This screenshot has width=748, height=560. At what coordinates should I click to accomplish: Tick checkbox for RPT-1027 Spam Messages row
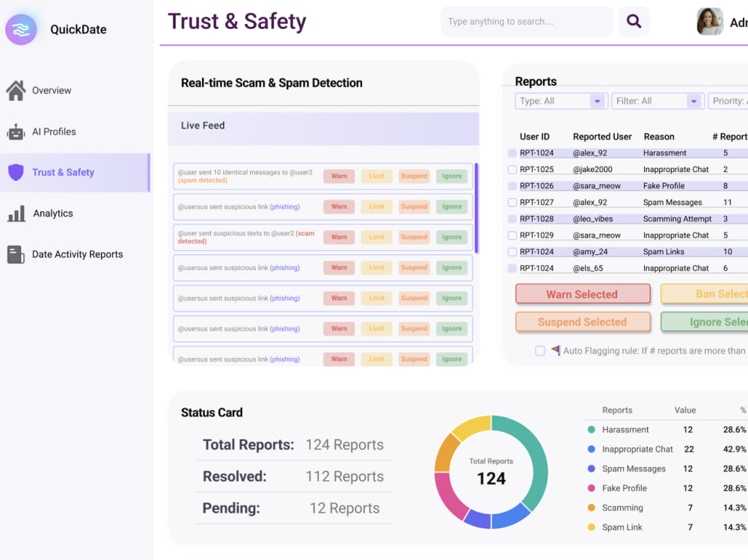(512, 203)
